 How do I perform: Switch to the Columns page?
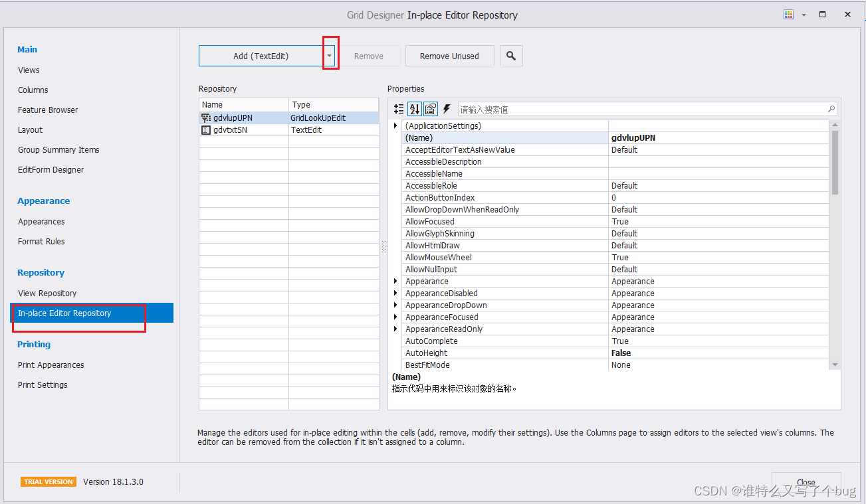33,90
